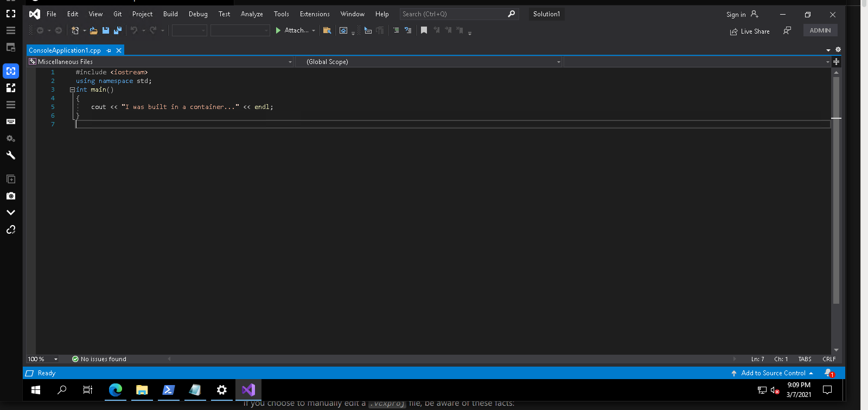Image resolution: width=868 pixels, height=410 pixels.
Task: Click the TABS indicator in the status bar
Action: 805,359
